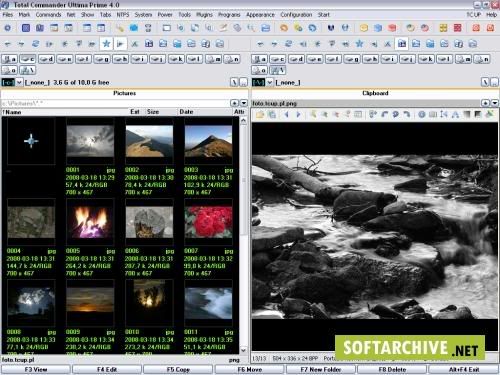Refresh the left panel with blue refresh icon

pyautogui.click(x=36, y=44)
